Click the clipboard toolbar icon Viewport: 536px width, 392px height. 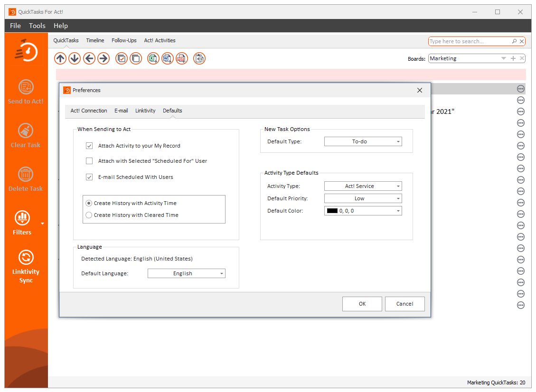click(x=199, y=58)
